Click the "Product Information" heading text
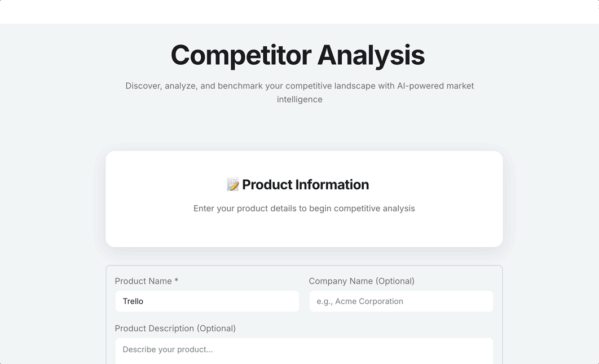 (x=305, y=185)
